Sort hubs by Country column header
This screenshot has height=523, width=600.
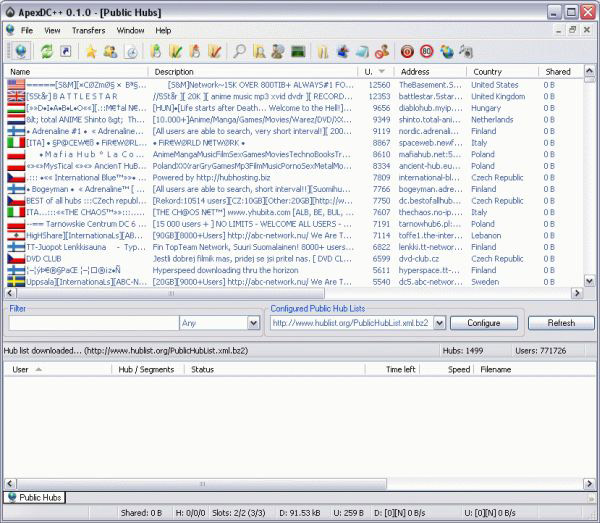502,72
